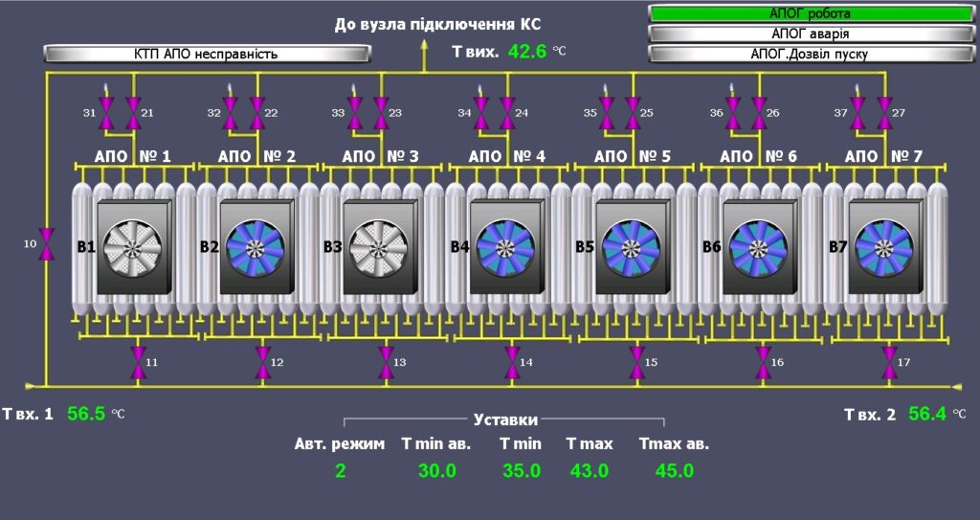980x520 pixels.
Task: Click the T вих. temperature reading 42.6
Action: pos(527,52)
